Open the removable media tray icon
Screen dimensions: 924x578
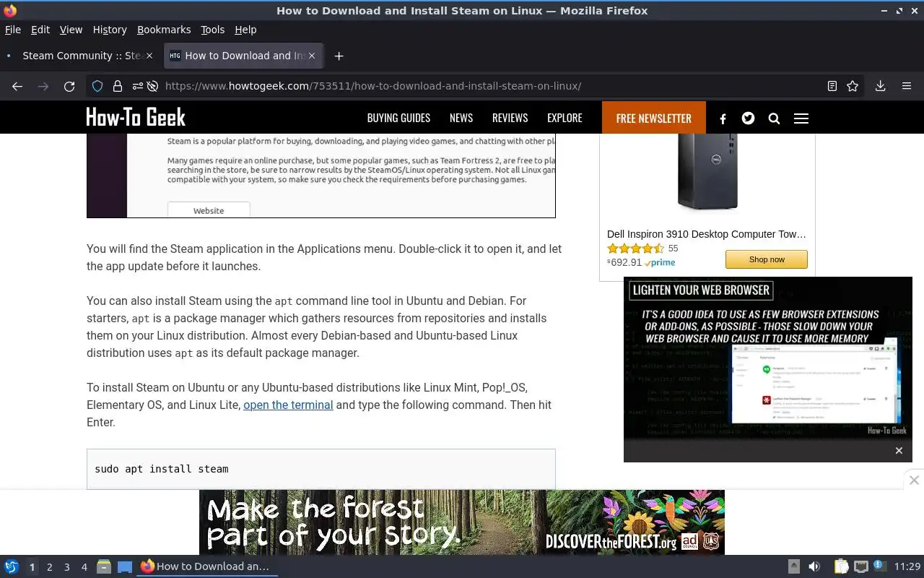pyautogui.click(x=793, y=566)
